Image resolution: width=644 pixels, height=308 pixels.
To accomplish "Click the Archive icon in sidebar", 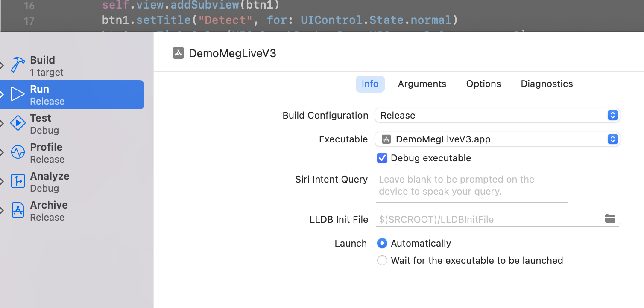I will pos(18,210).
